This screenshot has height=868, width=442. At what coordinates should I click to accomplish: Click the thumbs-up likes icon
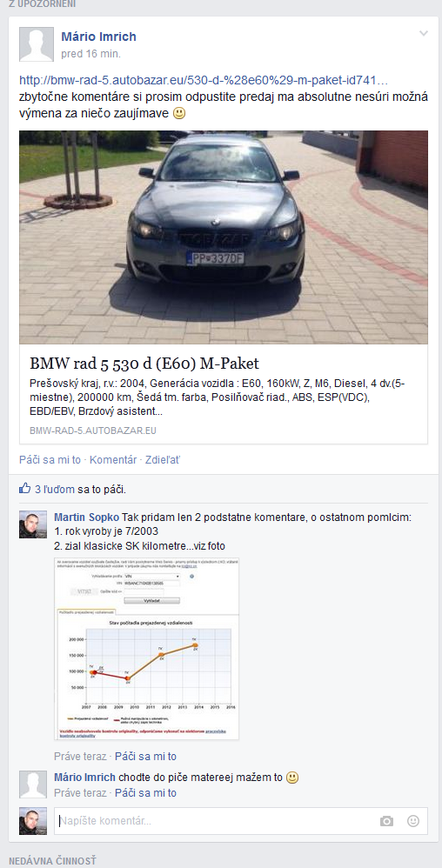pyautogui.click(x=25, y=489)
